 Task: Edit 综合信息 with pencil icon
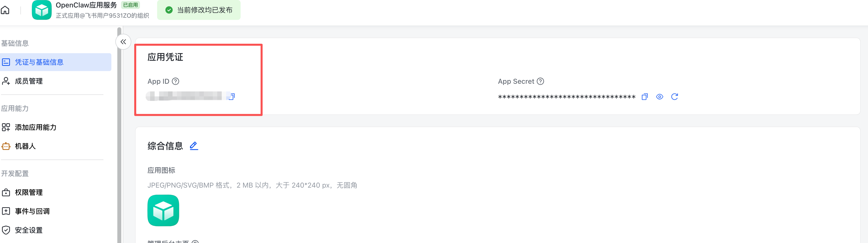[x=194, y=146]
